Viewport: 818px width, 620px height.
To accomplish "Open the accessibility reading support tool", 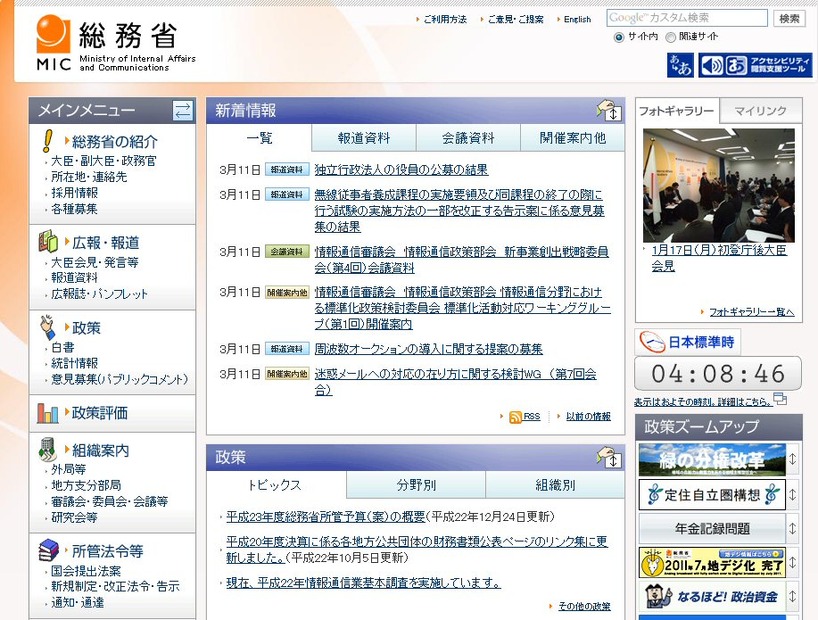I will (755, 66).
